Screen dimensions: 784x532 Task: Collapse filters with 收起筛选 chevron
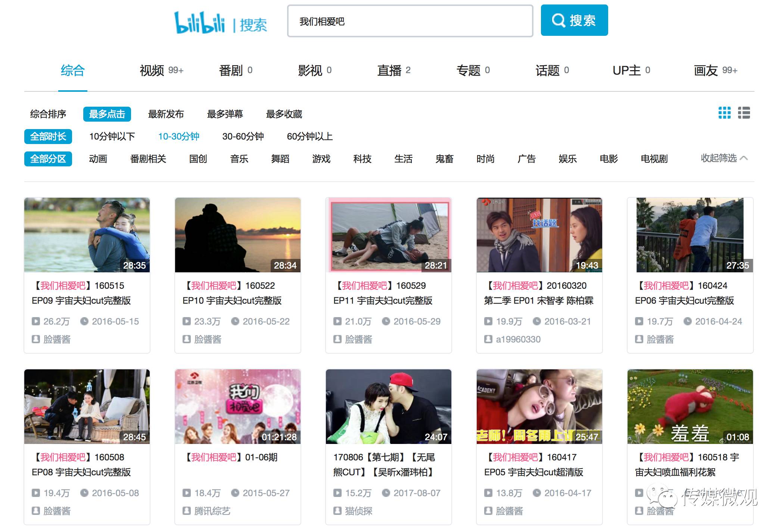pyautogui.click(x=743, y=158)
